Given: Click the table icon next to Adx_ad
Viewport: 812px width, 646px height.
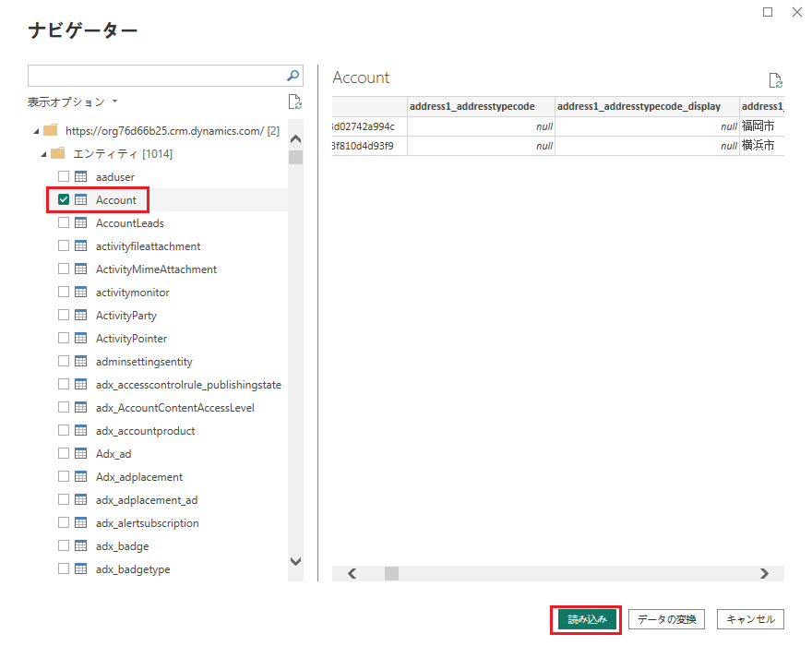Looking at the screenshot, I should pyautogui.click(x=80, y=454).
